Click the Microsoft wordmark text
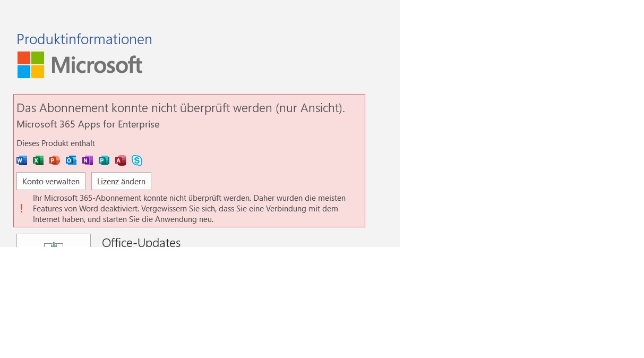Viewport: 644px width, 358px height. (97, 65)
